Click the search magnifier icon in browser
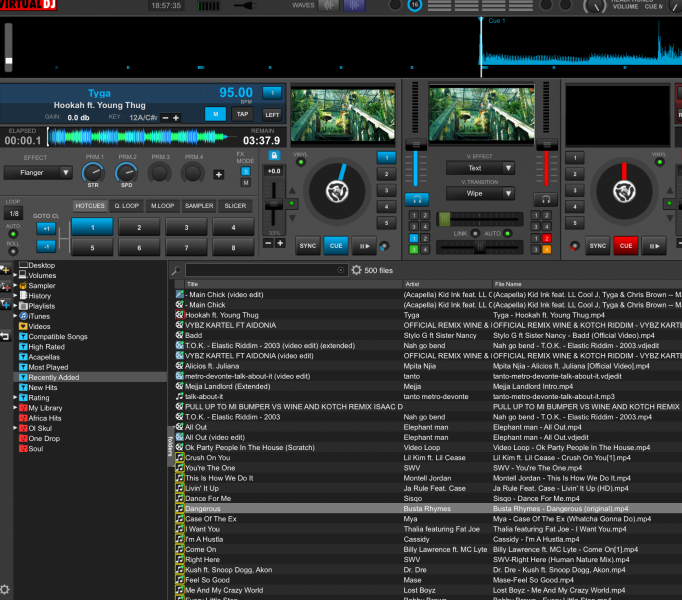 [x=176, y=271]
